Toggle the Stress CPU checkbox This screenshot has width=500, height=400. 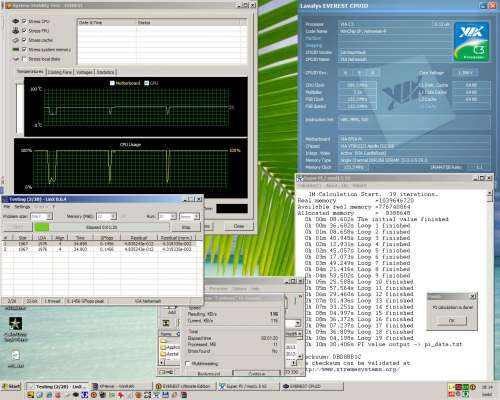click(x=24, y=21)
